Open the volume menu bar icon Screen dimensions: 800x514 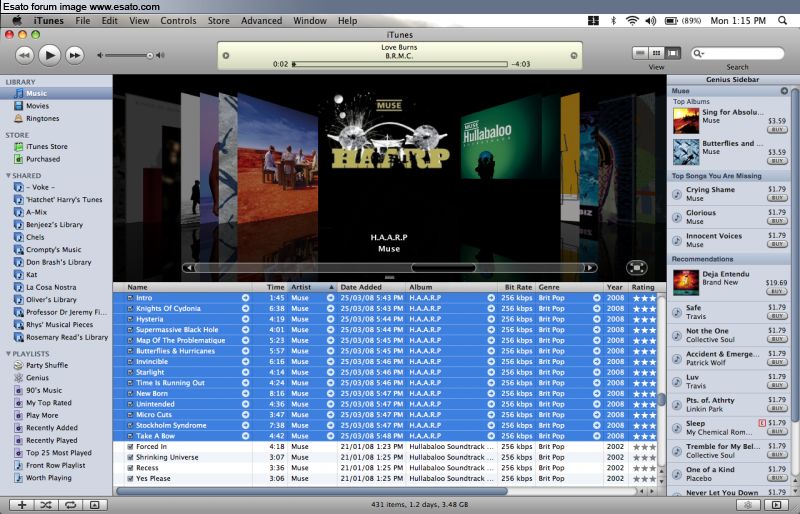tap(651, 20)
